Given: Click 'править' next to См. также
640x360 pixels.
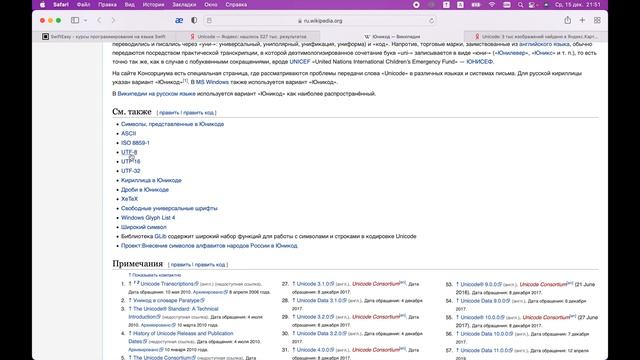Looking at the screenshot, I should (x=169, y=113).
